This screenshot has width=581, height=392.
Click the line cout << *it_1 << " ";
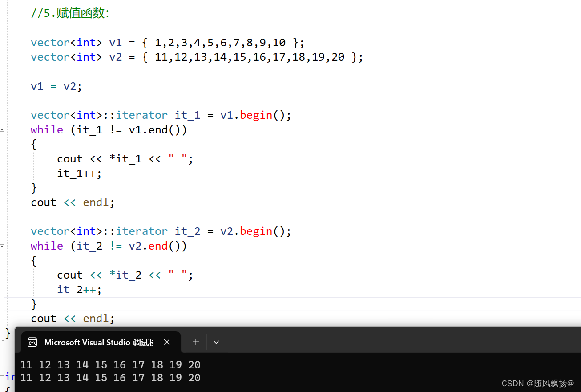[125, 159]
